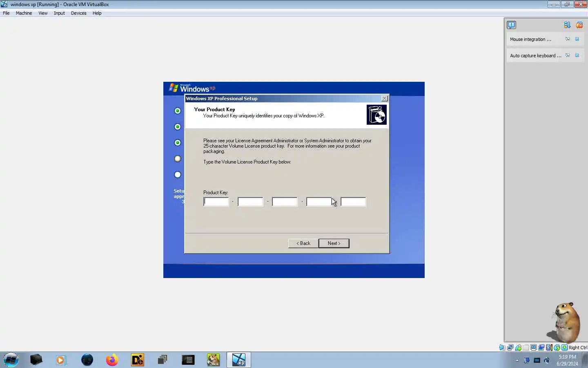
Task: Click the USB devices indicator in status bar
Action: click(x=518, y=347)
